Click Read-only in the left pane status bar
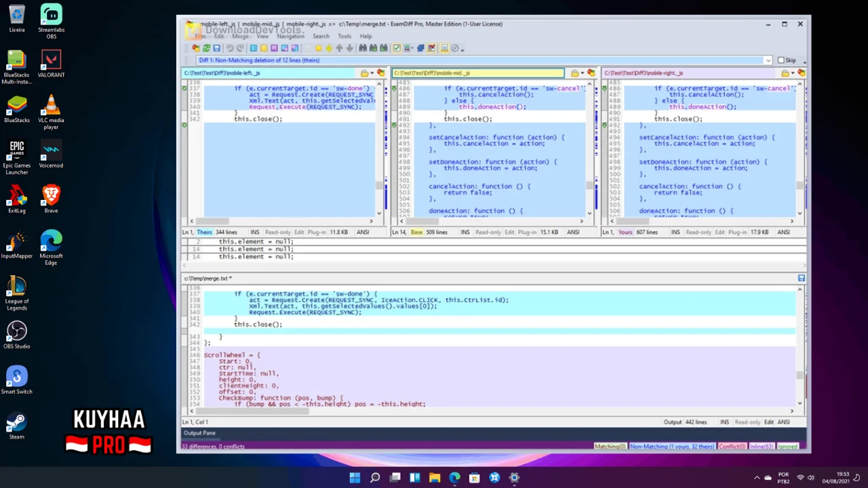 [277, 232]
